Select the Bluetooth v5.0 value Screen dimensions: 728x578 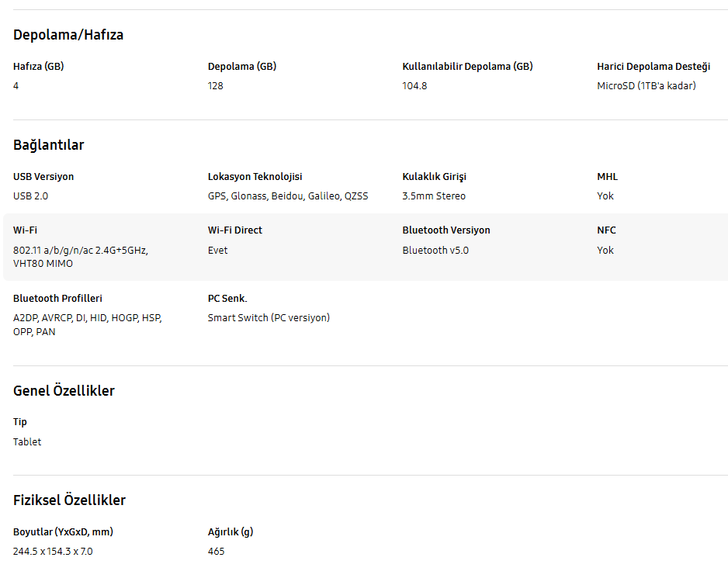(x=435, y=251)
